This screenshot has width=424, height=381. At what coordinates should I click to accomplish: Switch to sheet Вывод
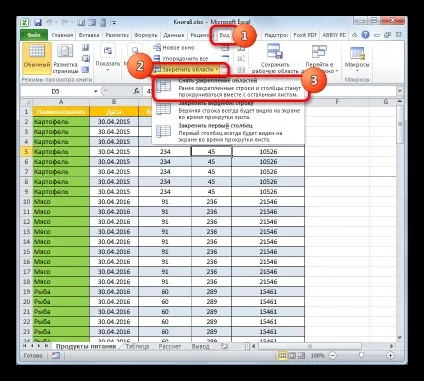pos(200,346)
